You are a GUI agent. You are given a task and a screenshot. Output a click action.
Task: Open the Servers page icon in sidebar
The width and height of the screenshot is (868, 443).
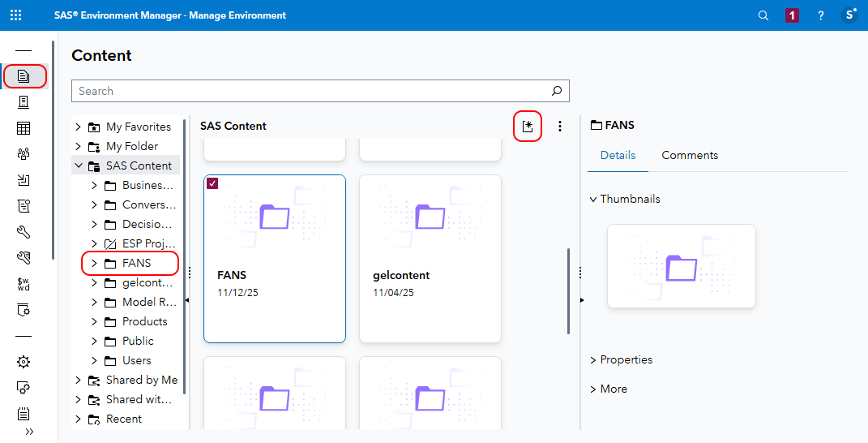pos(24,102)
